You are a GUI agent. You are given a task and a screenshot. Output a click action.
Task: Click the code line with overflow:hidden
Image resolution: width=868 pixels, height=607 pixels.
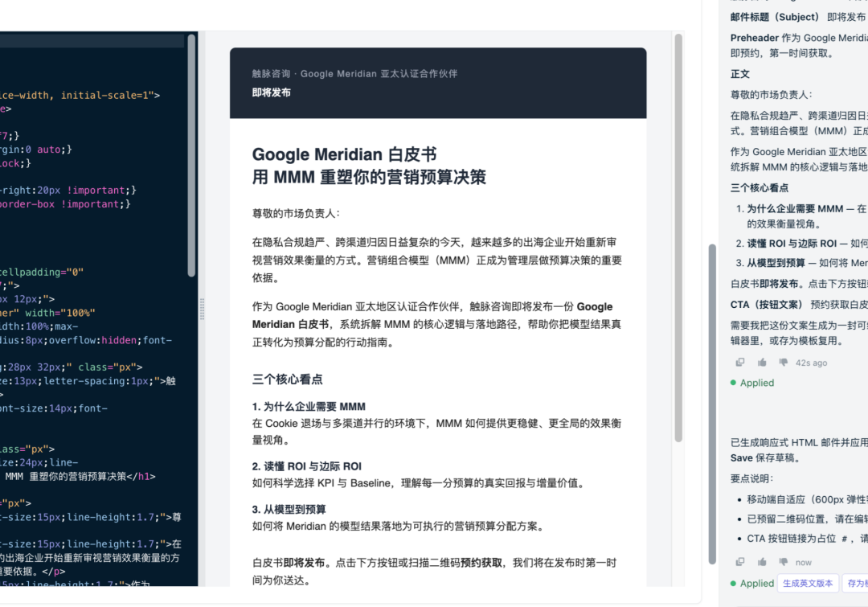[86, 340]
